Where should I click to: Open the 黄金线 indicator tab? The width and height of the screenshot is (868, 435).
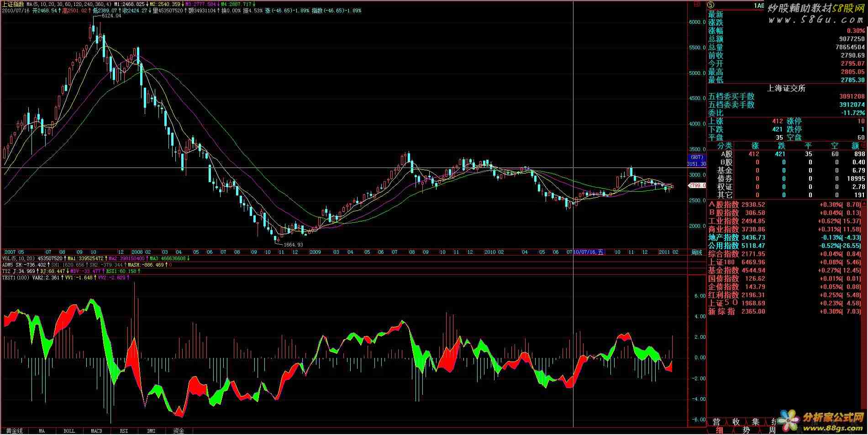14,431
